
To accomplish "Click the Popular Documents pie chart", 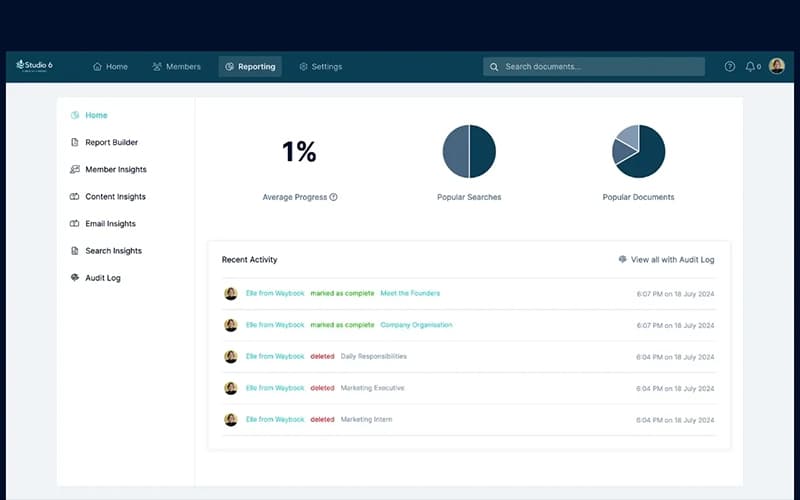I will pos(639,152).
